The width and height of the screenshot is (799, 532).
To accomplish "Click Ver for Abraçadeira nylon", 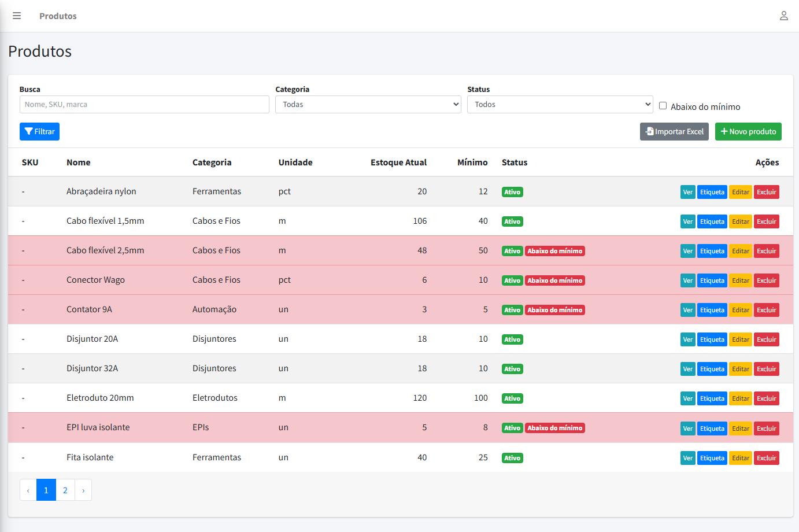I will point(687,192).
